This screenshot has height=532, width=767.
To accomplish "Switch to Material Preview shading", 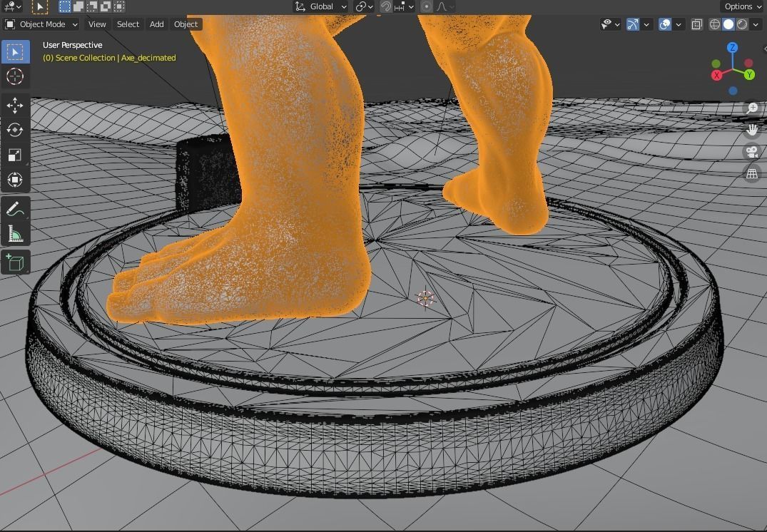I will coord(742,24).
